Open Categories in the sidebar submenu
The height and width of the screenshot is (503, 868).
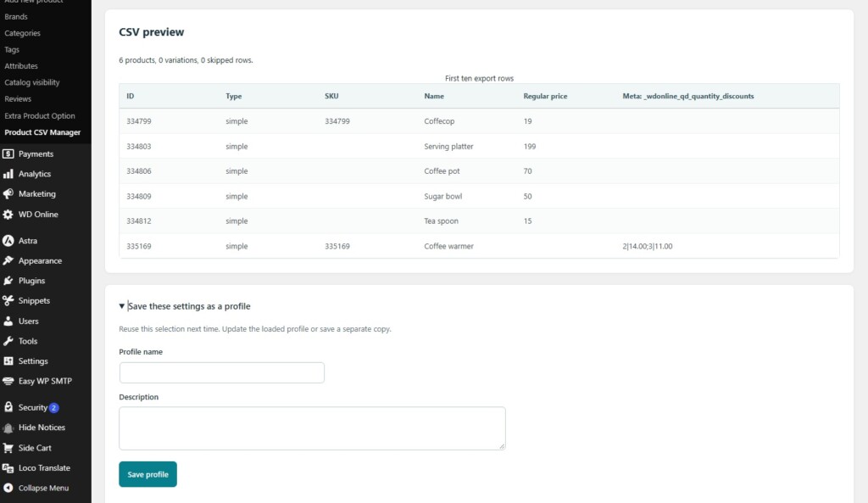click(22, 33)
